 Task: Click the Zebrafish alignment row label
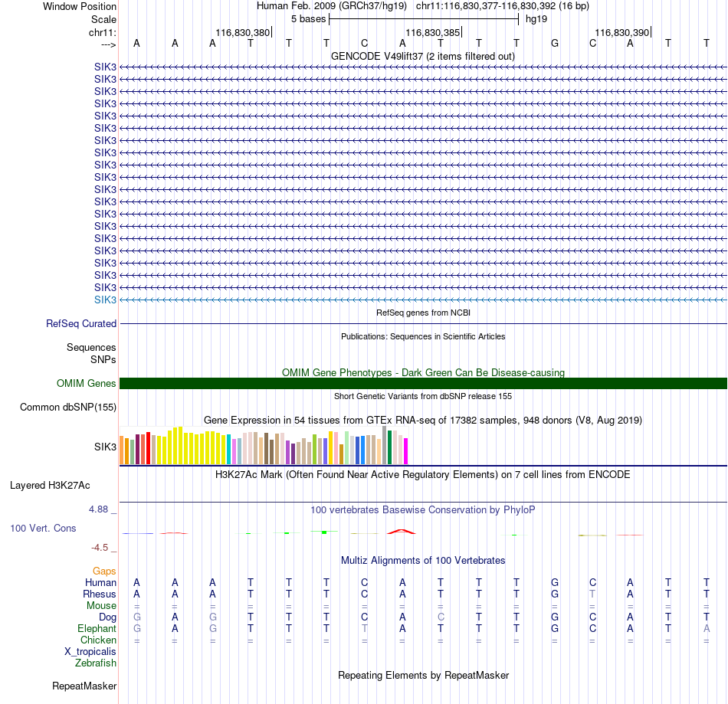[96, 663]
